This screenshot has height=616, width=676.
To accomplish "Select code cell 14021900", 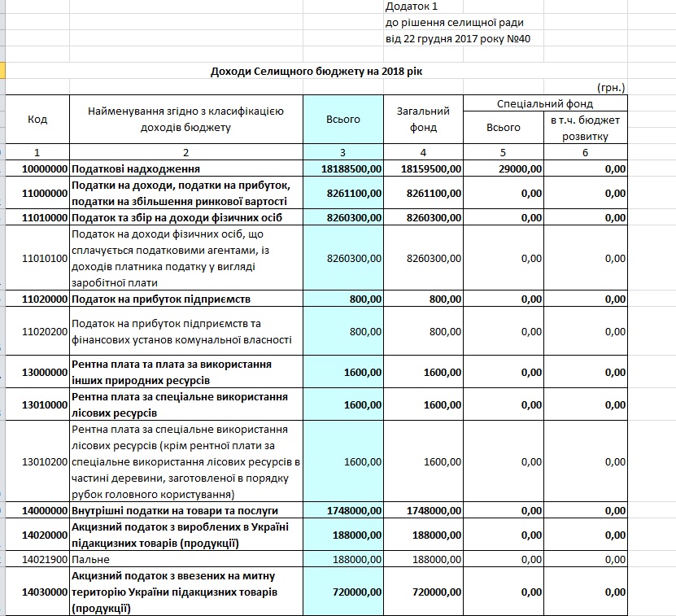I will [x=37, y=560].
